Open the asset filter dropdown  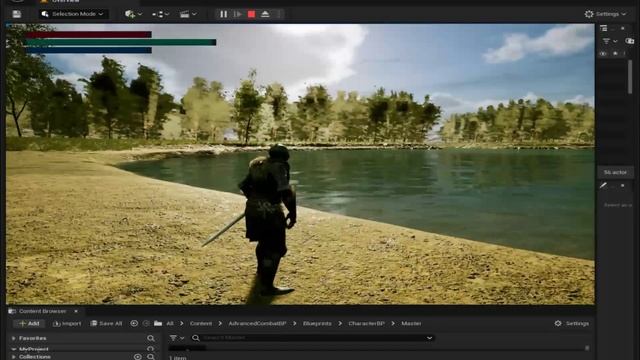tap(177, 338)
